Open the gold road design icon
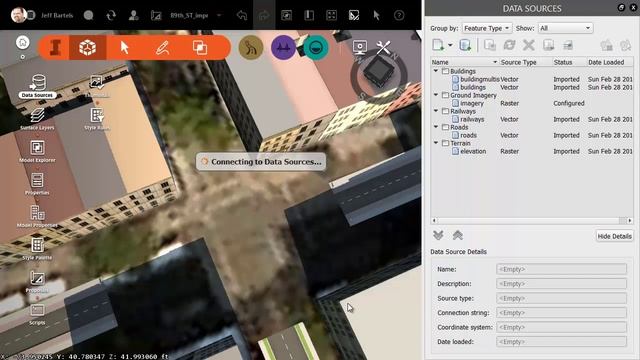This screenshot has width=640, height=360. click(x=251, y=48)
